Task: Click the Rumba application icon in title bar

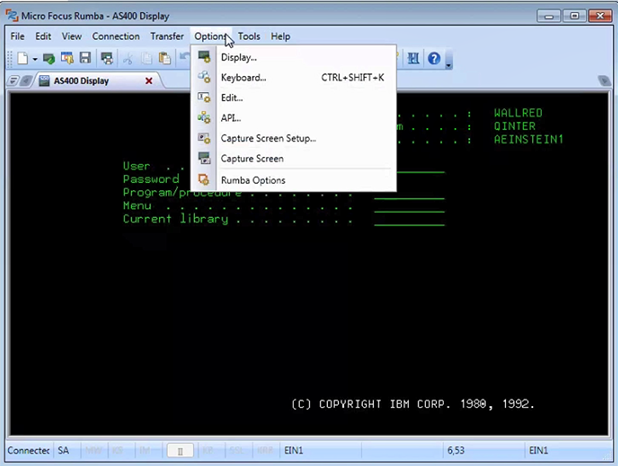Action: [12, 15]
